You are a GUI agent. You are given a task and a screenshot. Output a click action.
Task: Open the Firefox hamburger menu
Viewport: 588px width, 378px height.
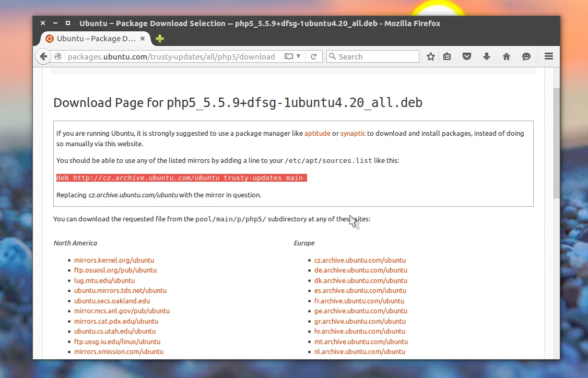click(549, 56)
